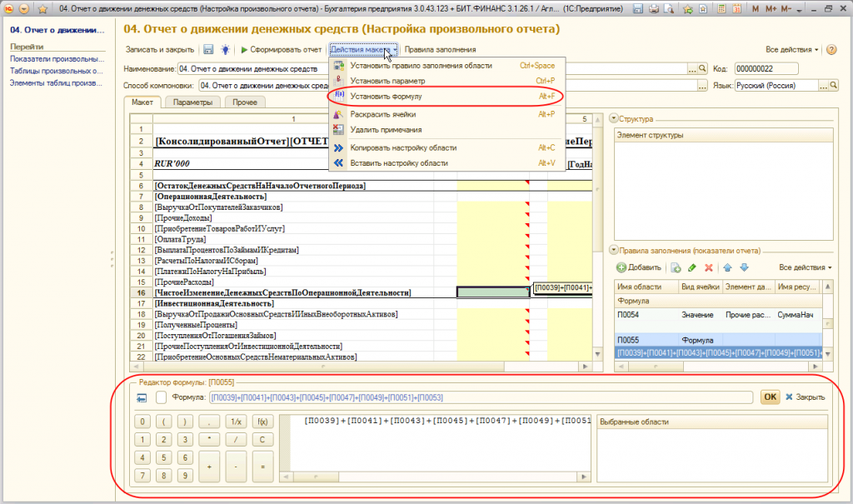The width and height of the screenshot is (853, 504).
Task: Click the green pencil edit rule icon
Action: click(692, 267)
